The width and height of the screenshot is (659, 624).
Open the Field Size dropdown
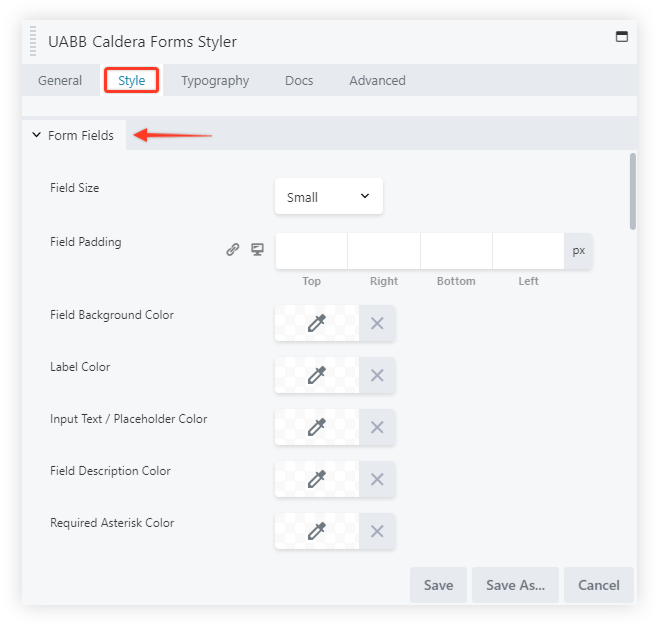tap(328, 197)
